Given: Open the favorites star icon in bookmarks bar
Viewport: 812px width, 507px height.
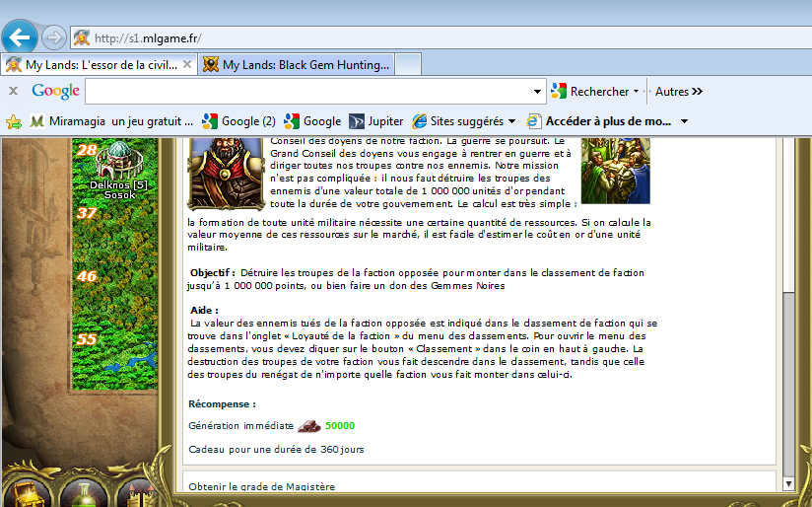Looking at the screenshot, I should (14, 121).
